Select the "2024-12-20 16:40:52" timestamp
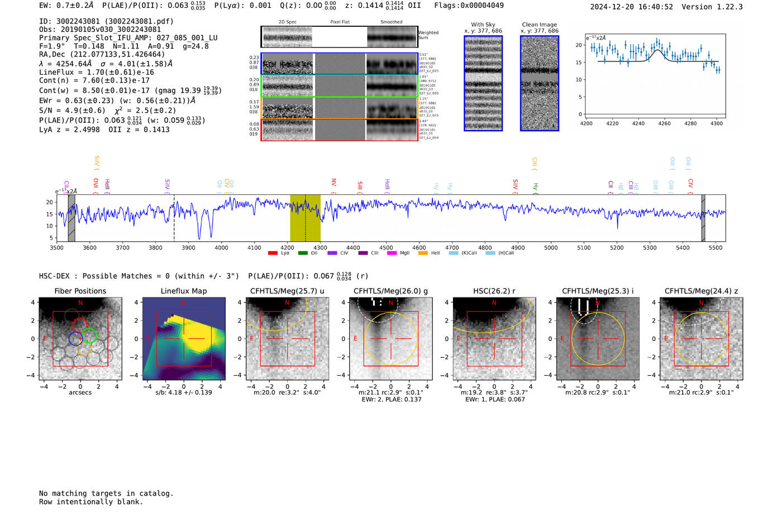 (632, 7)
